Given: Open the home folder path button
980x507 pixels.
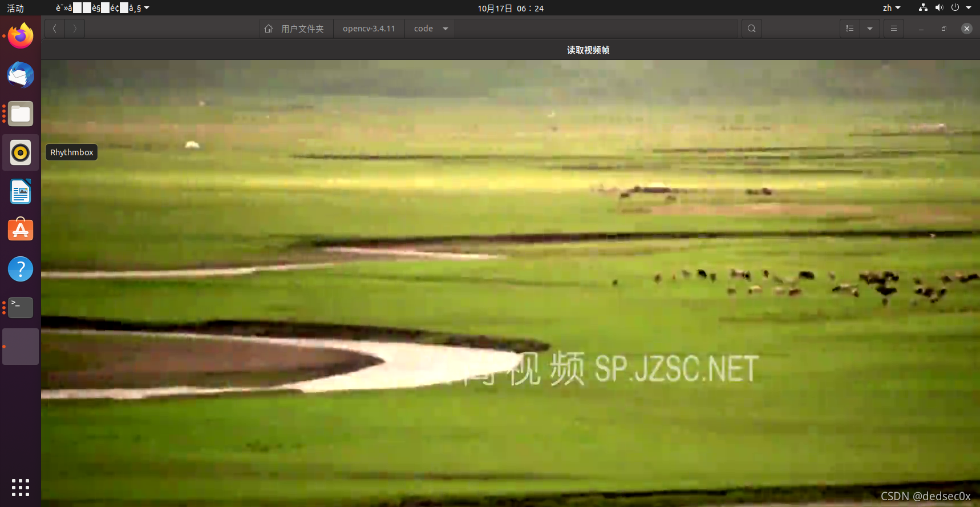Looking at the screenshot, I should [x=296, y=29].
